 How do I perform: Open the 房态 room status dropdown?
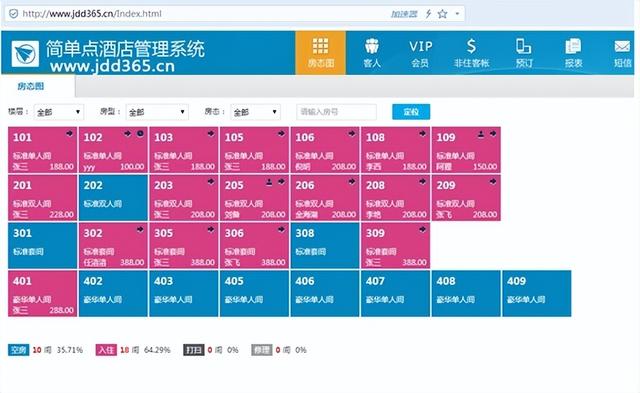pyautogui.click(x=256, y=112)
